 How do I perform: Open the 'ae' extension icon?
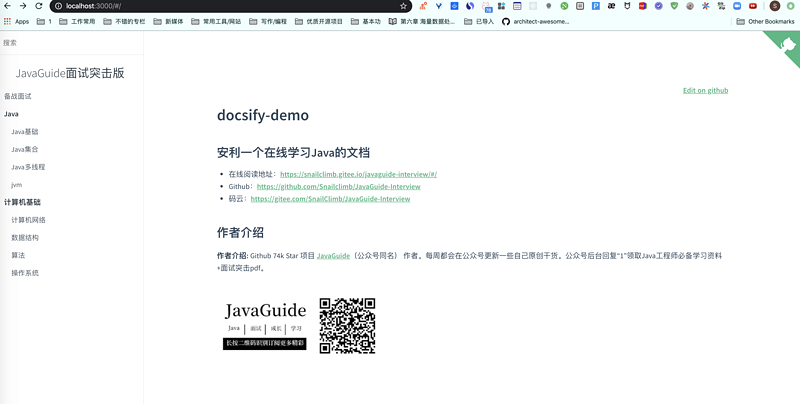[x=611, y=6]
